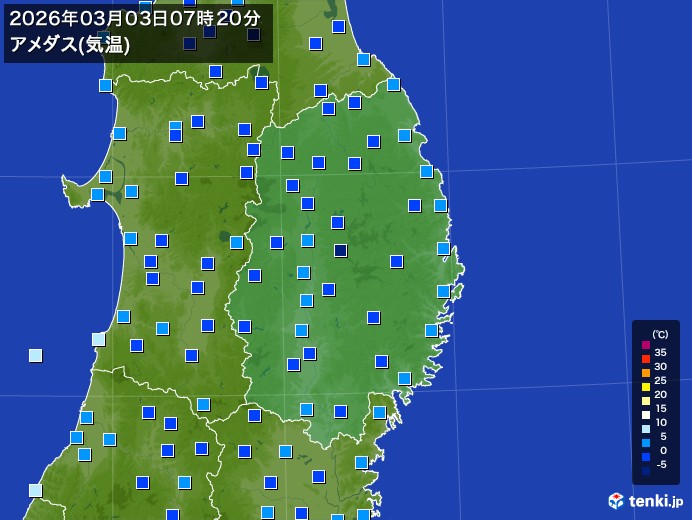Click the tenki.jp text link
Image resolution: width=692 pixels, height=520 pixels.
pos(656,501)
